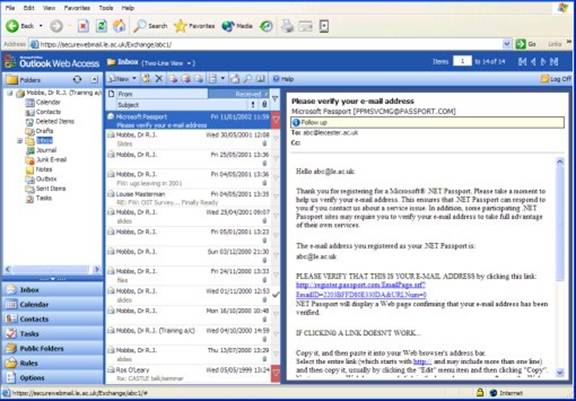This screenshot has height=401, width=576.
Task: Click the register.passport.com verification link
Action: pyautogui.click(x=361, y=290)
